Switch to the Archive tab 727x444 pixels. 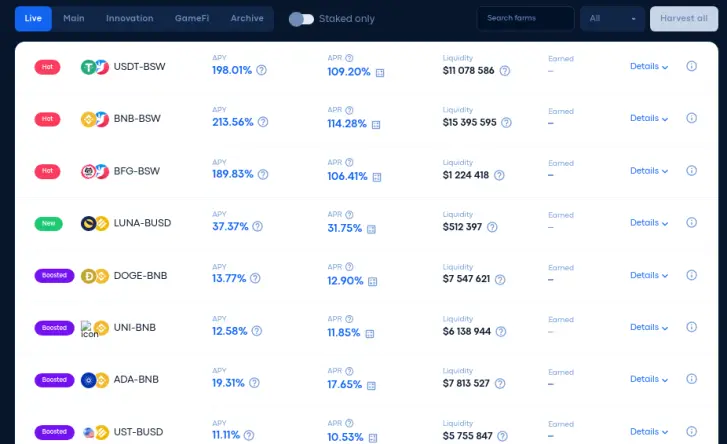pos(247,19)
